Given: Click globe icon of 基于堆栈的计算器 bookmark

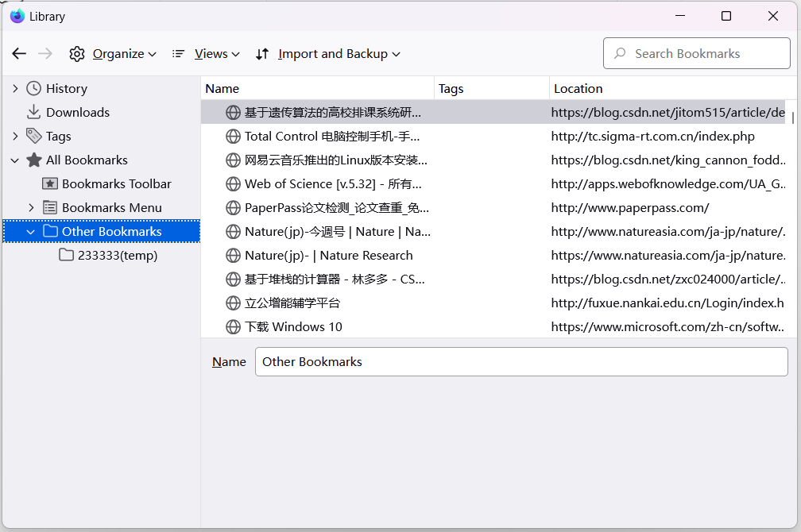Looking at the screenshot, I should [x=233, y=279].
